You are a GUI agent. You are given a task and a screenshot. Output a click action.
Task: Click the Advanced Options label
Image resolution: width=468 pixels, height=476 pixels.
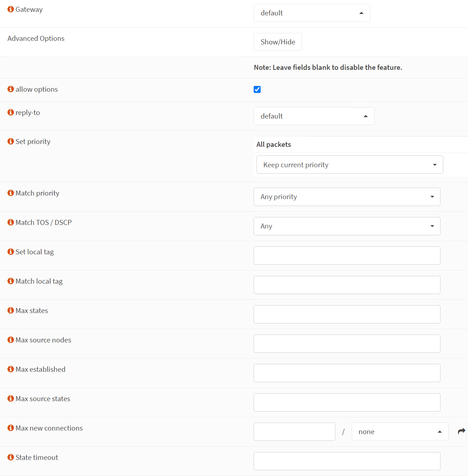point(36,38)
